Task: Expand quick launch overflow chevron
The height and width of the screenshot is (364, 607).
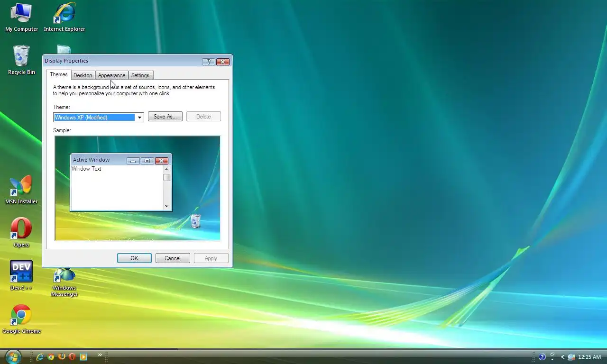Action: [100, 355]
